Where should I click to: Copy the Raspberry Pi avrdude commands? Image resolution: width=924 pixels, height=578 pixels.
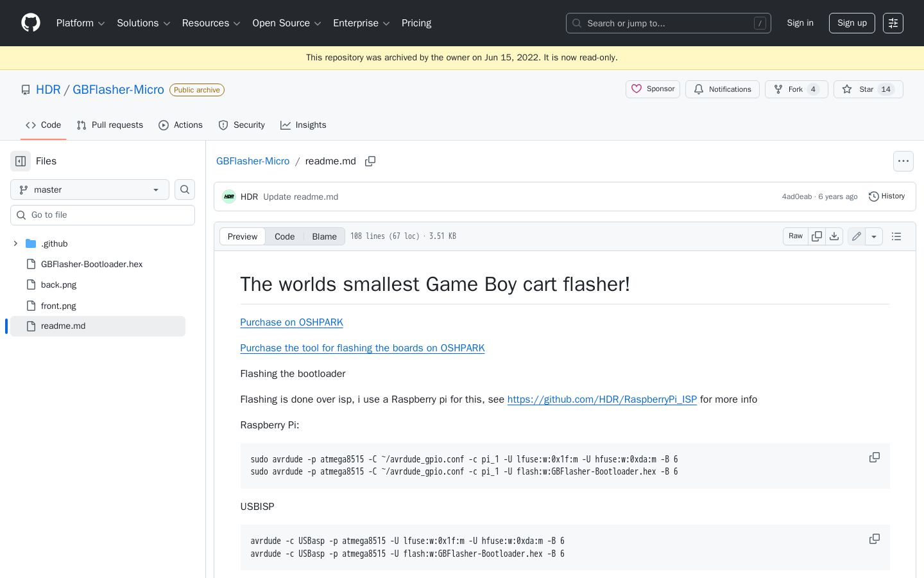(875, 457)
